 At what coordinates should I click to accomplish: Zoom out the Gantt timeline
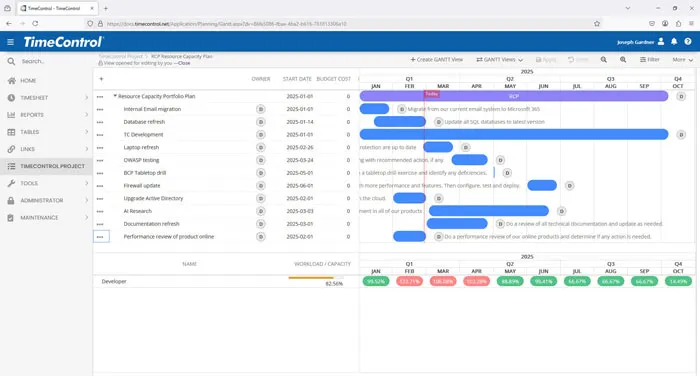[604, 59]
